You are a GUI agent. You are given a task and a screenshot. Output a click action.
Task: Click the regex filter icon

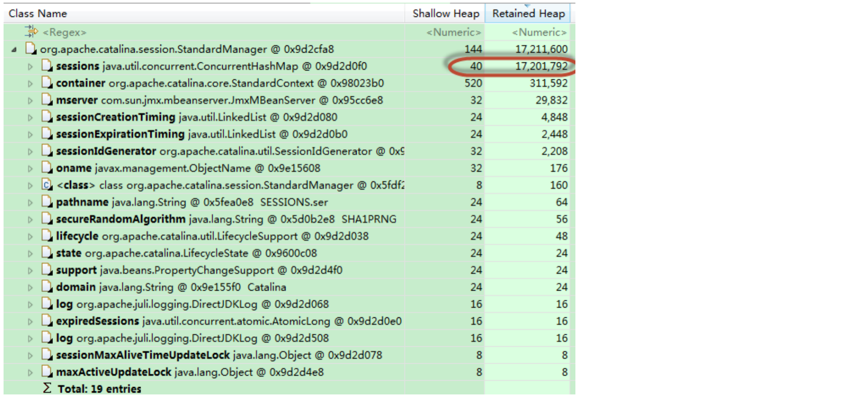tap(31, 31)
